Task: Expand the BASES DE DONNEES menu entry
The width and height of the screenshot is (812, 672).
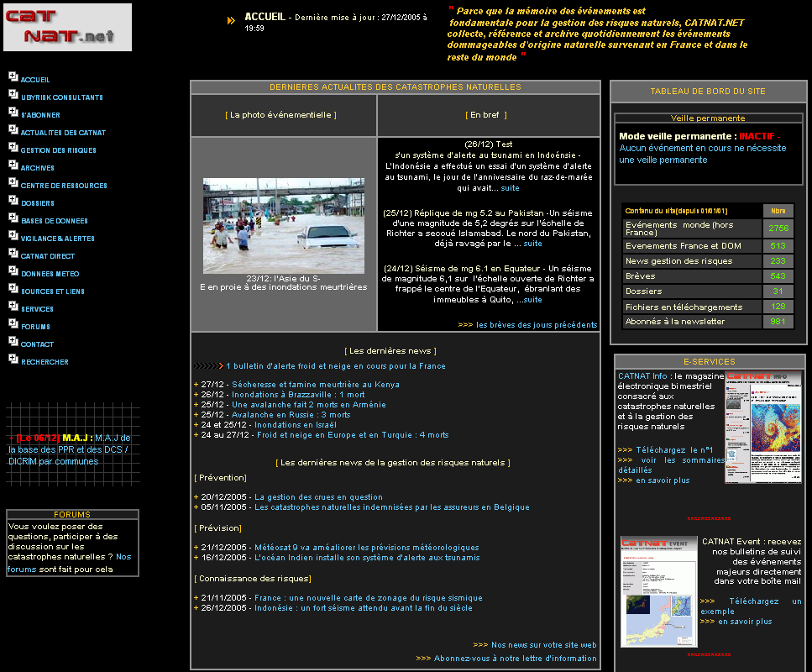Action: [54, 221]
